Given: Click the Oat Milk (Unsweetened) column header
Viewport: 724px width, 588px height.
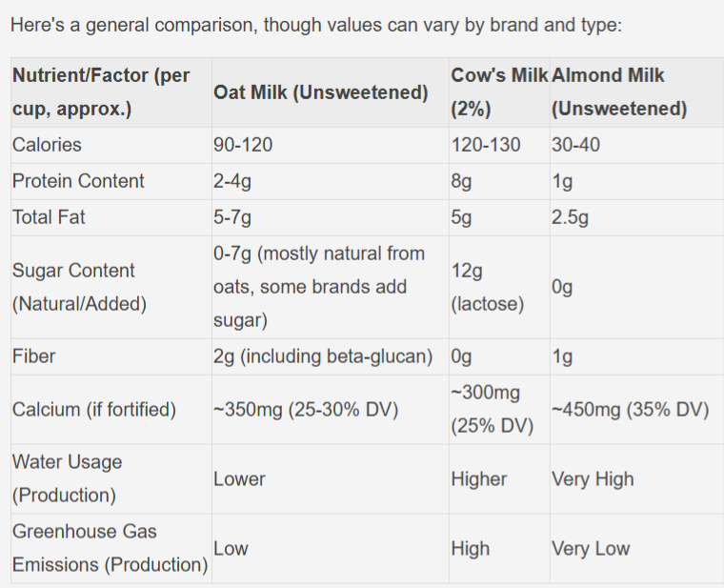Looking at the screenshot, I should (x=320, y=92).
